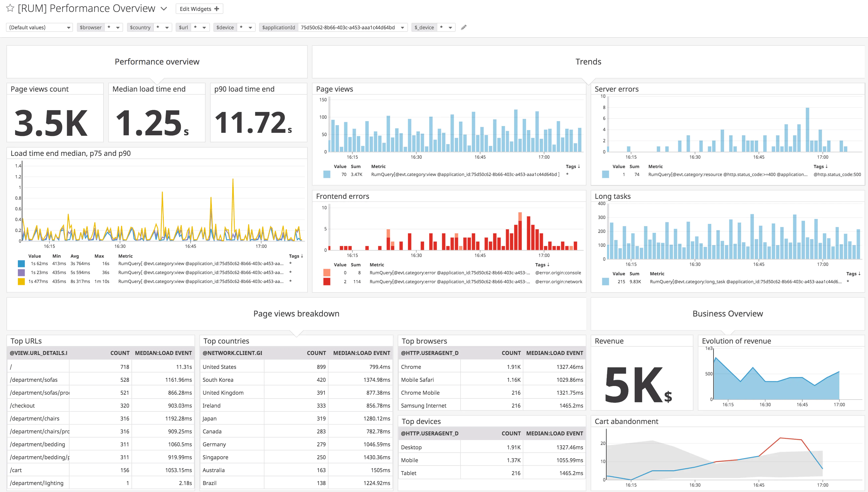Click the /checkout row in Top URLs table

(x=98, y=406)
